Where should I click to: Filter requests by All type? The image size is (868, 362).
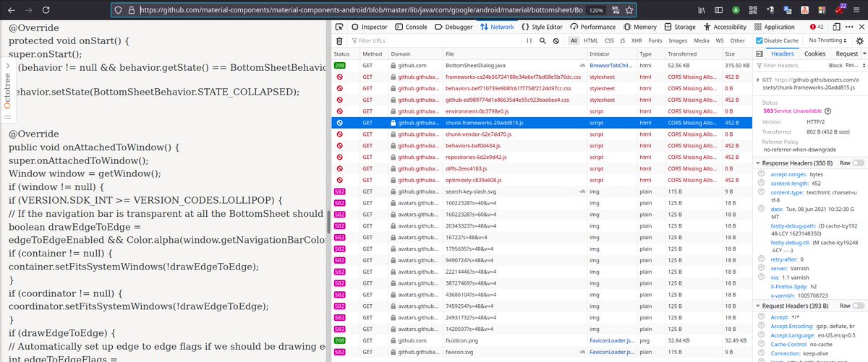click(574, 40)
